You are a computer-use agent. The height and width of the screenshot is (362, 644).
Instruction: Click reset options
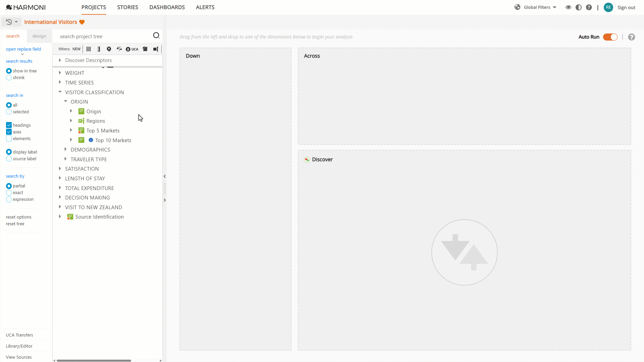[x=19, y=217]
